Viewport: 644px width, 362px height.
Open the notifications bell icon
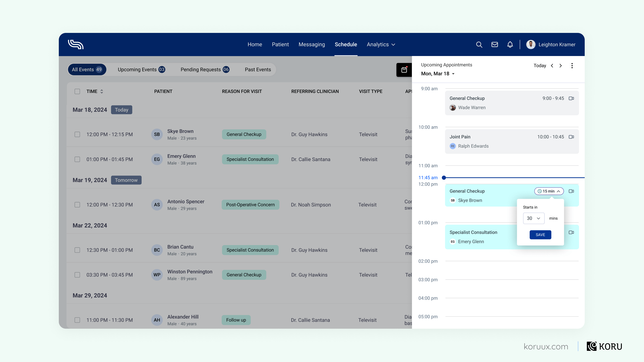pos(510,44)
